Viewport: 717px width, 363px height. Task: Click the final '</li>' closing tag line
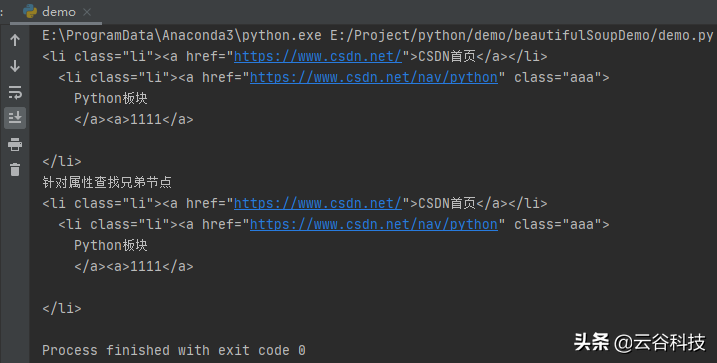point(62,308)
